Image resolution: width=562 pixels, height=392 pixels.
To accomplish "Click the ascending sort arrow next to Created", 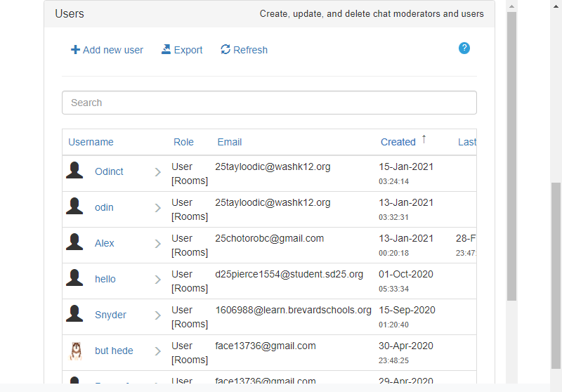I will (x=424, y=141).
